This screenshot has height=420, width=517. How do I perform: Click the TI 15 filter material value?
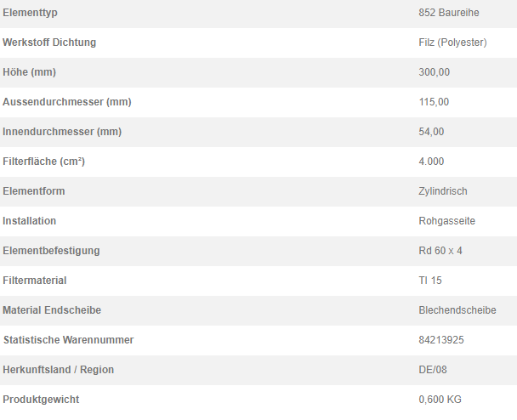tap(430, 281)
